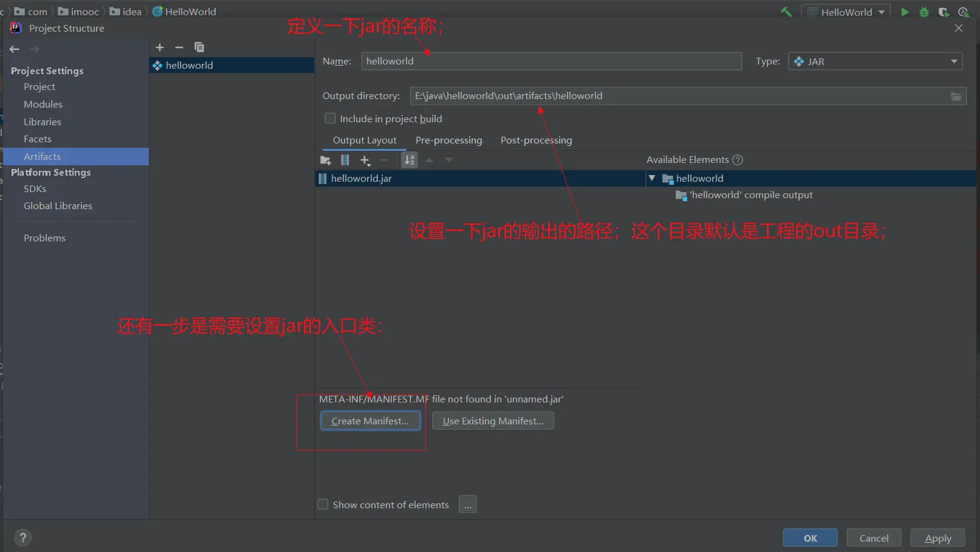
Task: Click the Create Manifest button
Action: 371,421
